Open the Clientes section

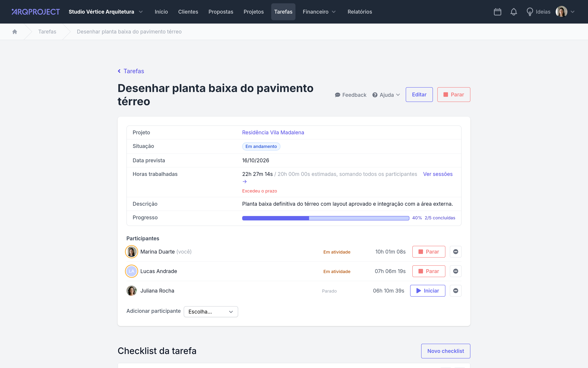point(188,12)
